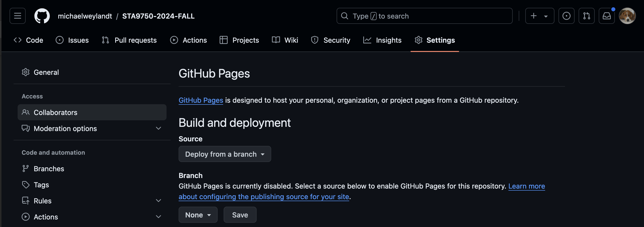Open the Actions tab

(x=188, y=40)
